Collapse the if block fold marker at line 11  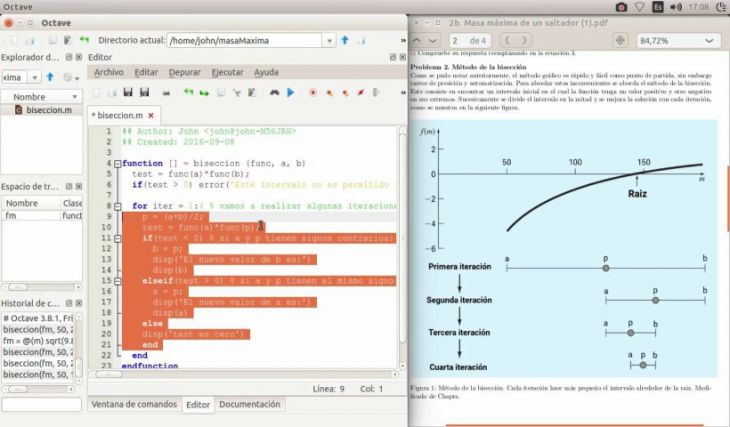(x=117, y=238)
